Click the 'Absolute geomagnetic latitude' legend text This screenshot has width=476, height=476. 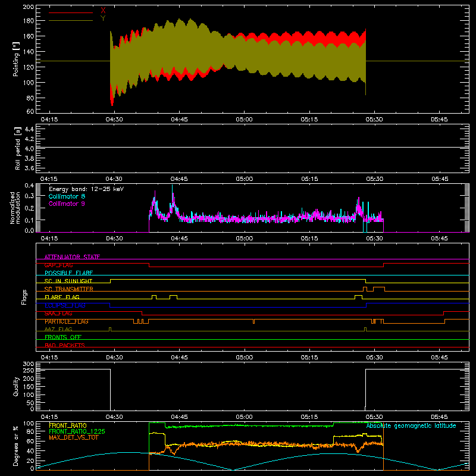click(411, 425)
